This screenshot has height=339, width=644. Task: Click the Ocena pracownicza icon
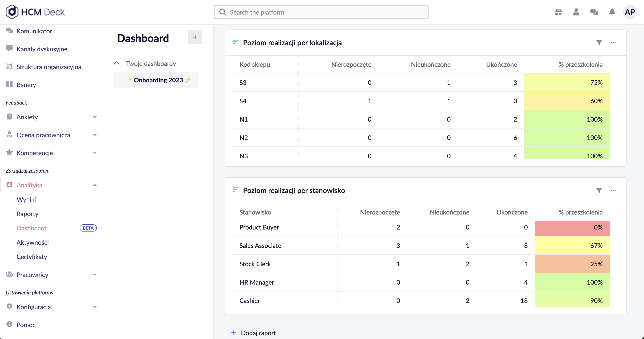pos(9,135)
